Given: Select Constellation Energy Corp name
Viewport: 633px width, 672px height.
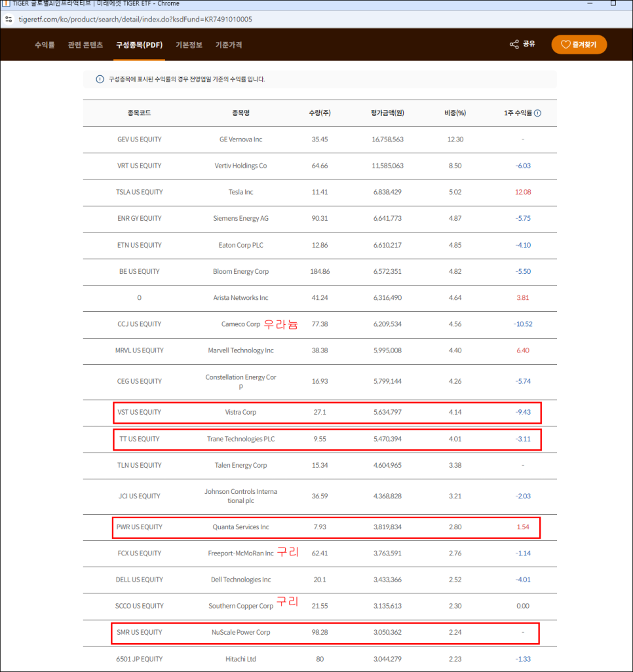Looking at the screenshot, I should (240, 381).
